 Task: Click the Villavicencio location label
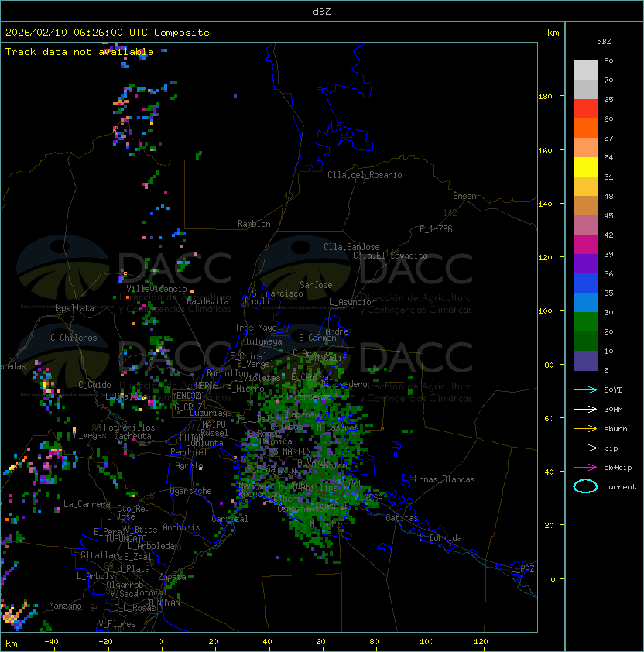tap(156, 289)
